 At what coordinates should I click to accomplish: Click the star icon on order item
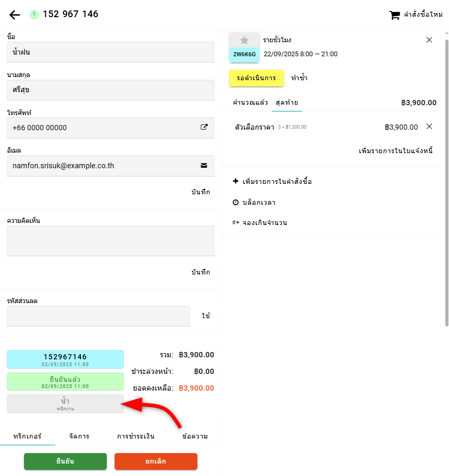click(x=244, y=40)
